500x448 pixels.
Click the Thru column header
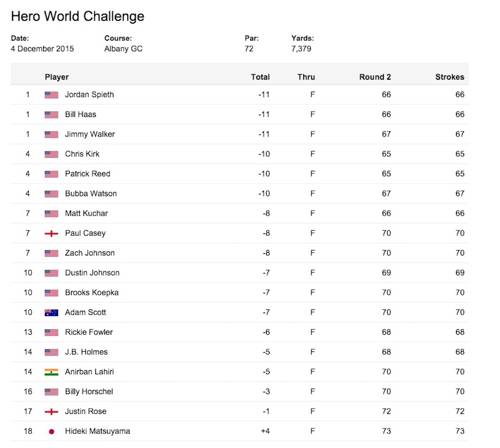306,77
